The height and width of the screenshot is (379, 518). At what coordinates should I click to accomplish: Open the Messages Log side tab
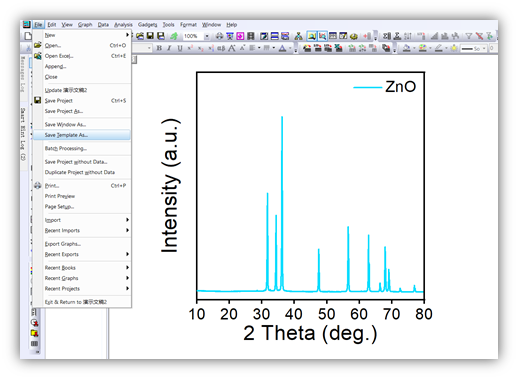[x=23, y=74]
